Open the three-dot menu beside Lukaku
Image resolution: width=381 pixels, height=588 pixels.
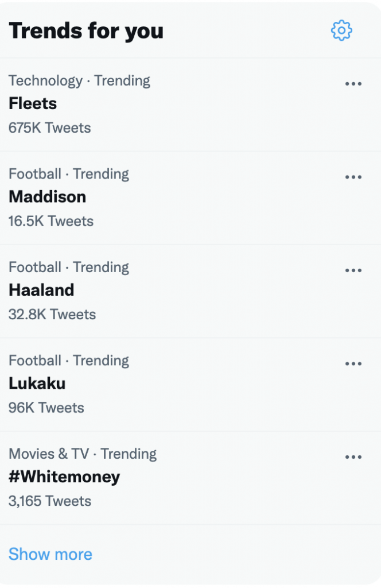(353, 363)
